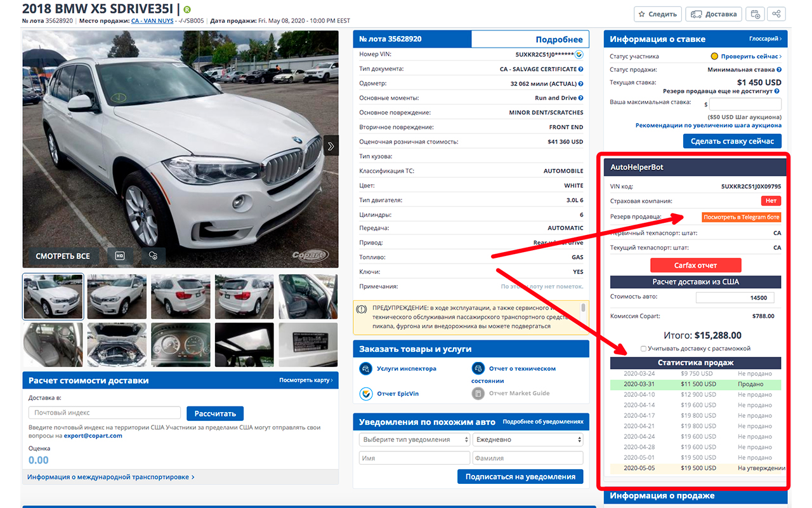Open the CA - VAN NUYS location link
Screen dimensions: 812x508
(x=152, y=21)
